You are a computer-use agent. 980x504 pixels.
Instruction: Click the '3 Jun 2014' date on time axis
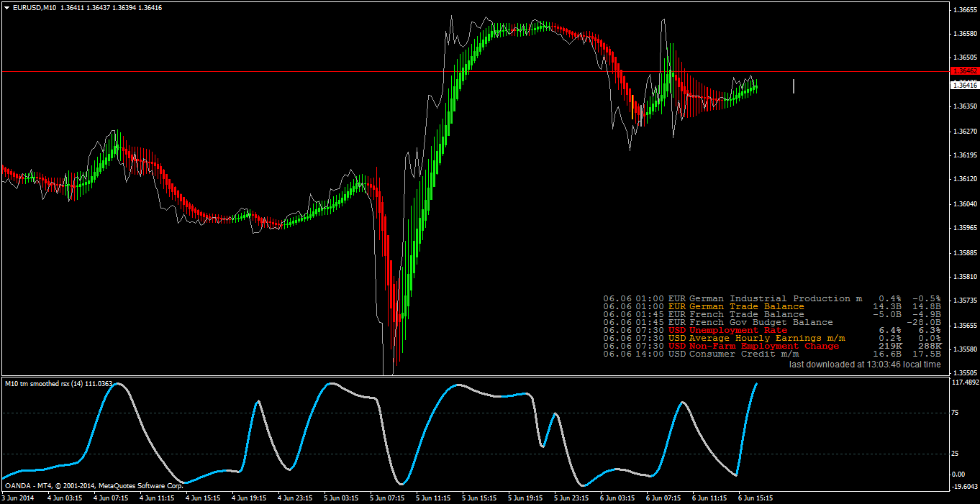[18, 498]
